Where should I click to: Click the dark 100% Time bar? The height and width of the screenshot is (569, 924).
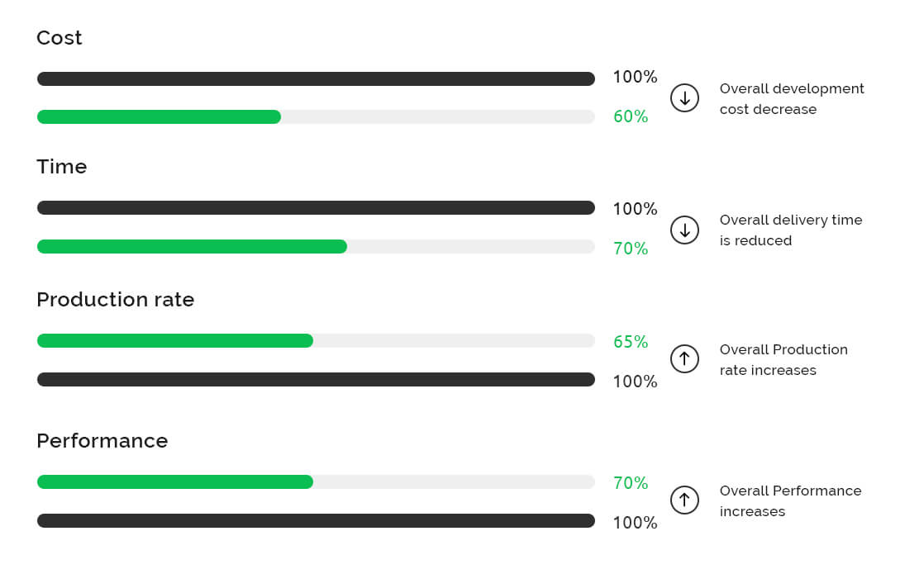point(316,208)
